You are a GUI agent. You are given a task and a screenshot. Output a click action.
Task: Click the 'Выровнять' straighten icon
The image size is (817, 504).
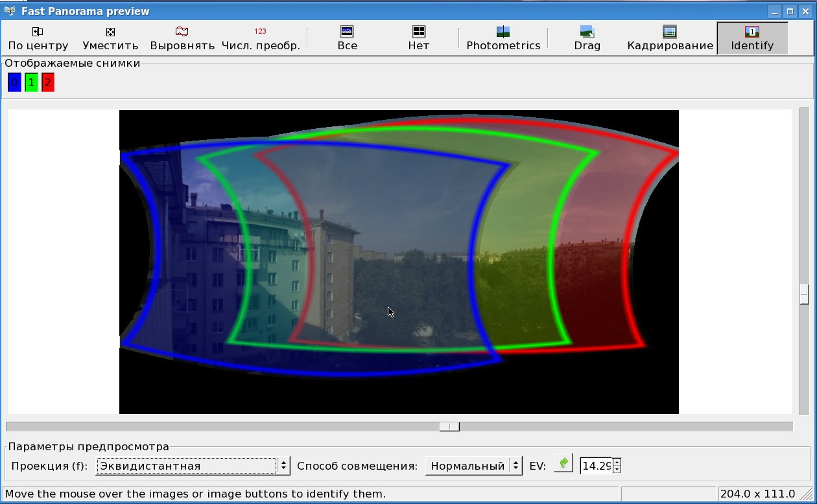coord(182,38)
